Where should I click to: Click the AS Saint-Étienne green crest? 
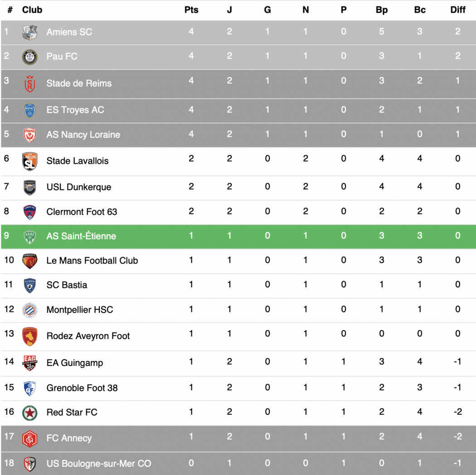point(30,237)
